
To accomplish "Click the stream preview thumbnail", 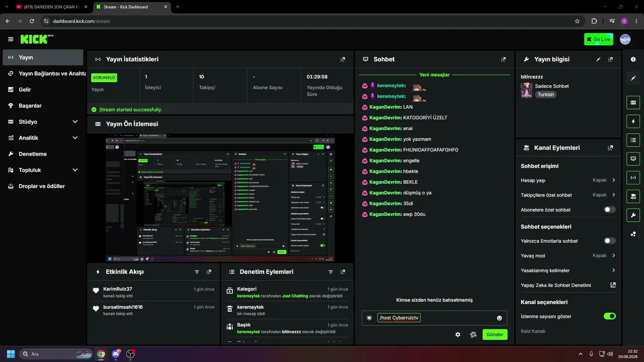I will point(220,198).
